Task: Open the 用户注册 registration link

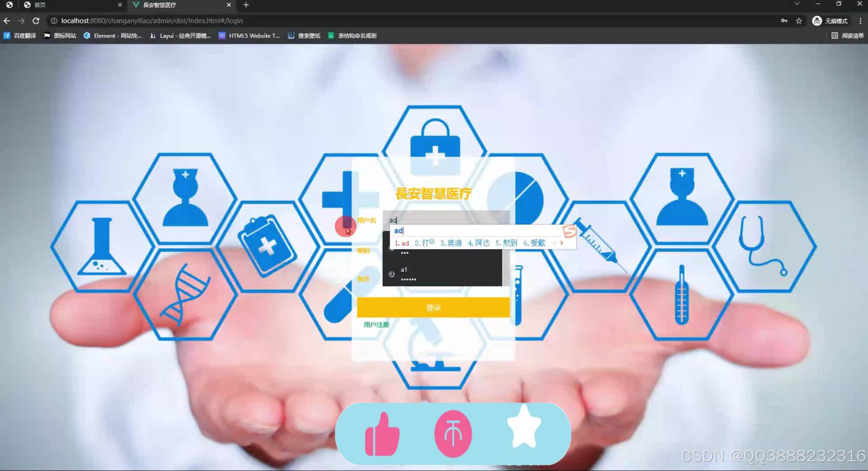Action: (x=376, y=324)
